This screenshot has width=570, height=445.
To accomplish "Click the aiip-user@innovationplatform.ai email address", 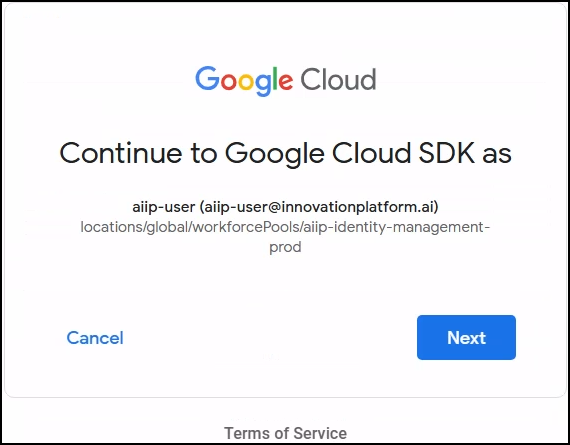I will 319,207.
